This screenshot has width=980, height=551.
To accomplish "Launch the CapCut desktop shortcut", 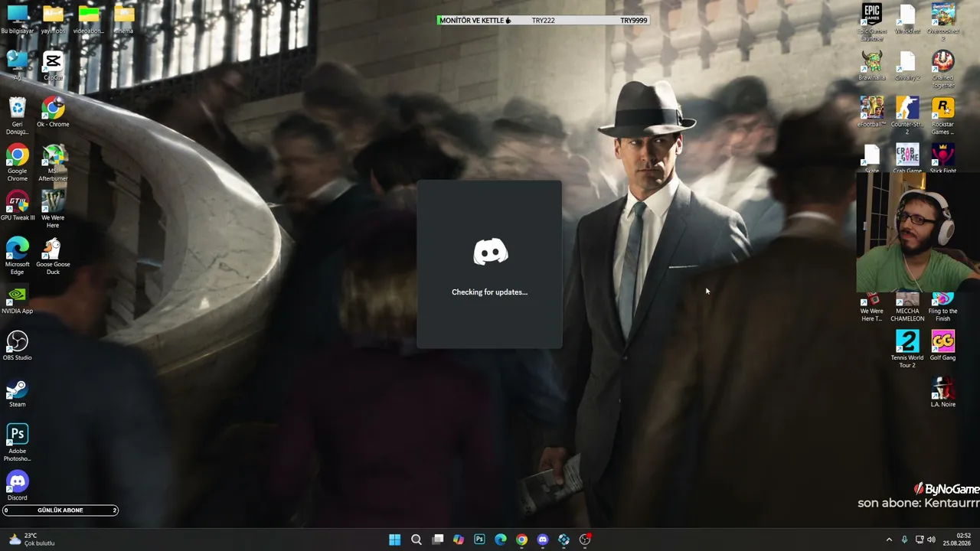I will [53, 64].
